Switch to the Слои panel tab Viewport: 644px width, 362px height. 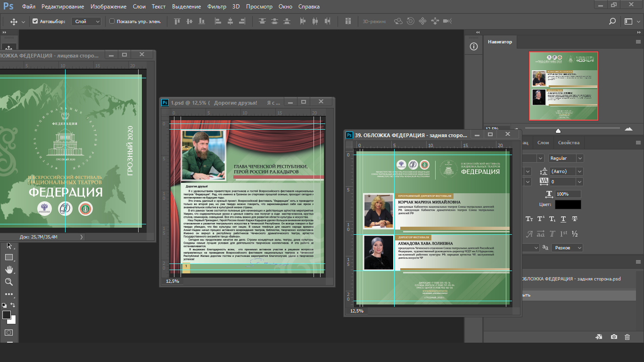543,142
